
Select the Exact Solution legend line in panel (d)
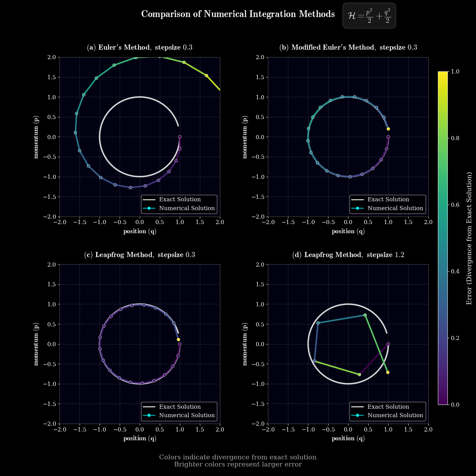point(357,407)
